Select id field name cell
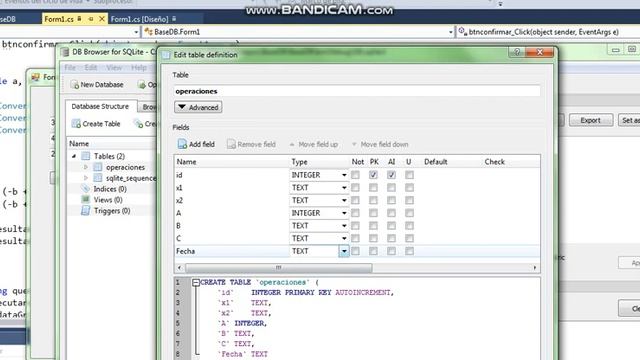This screenshot has height=360, width=640. tap(231, 175)
